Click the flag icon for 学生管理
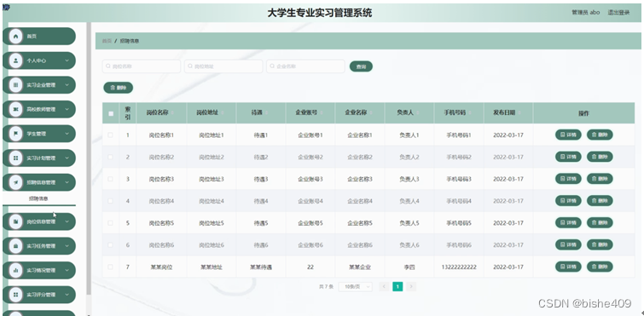 [x=15, y=134]
